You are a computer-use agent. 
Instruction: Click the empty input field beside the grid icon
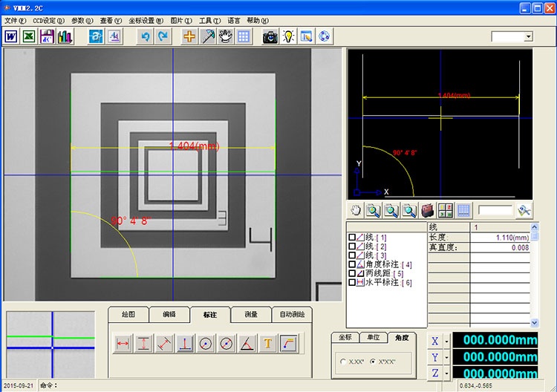pyautogui.click(x=495, y=210)
